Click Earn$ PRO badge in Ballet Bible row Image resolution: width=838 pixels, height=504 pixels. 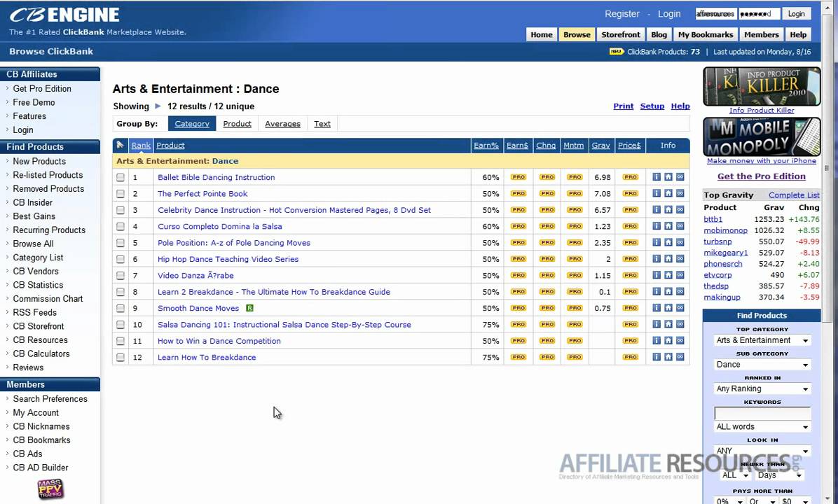click(518, 177)
